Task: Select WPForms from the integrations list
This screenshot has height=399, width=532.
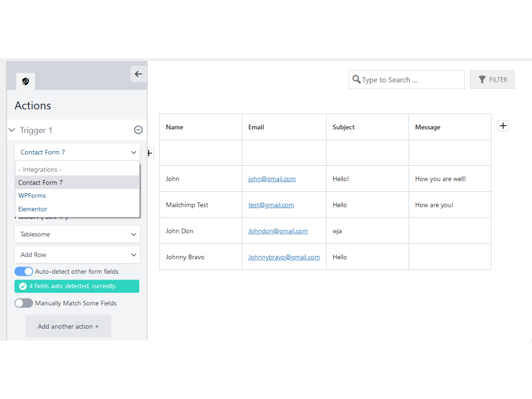Action: 32,196
